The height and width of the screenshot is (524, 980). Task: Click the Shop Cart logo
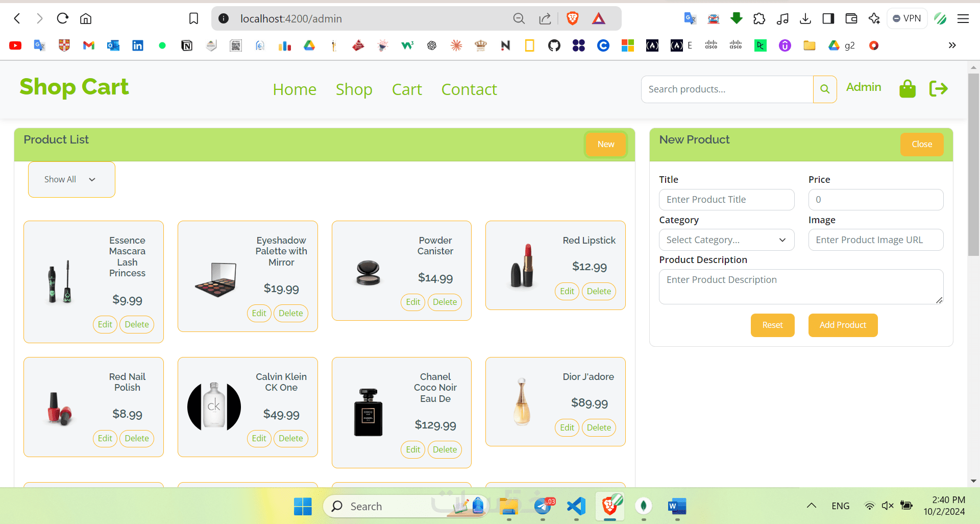click(74, 87)
